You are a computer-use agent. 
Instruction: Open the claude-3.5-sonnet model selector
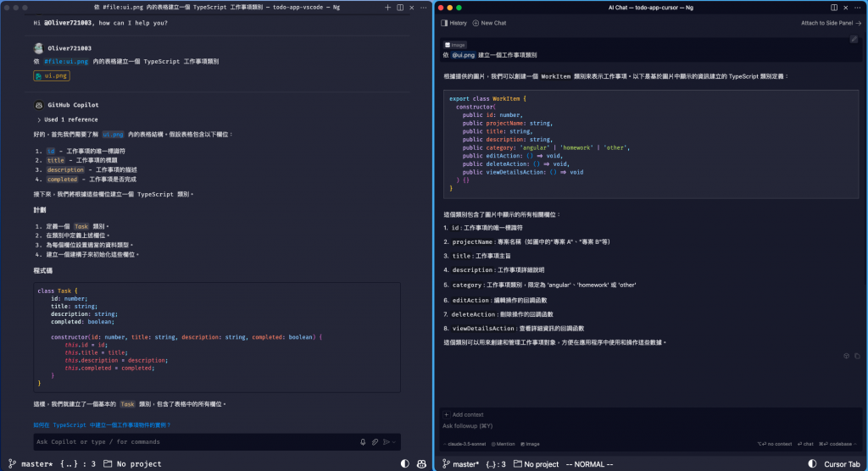coord(465,444)
